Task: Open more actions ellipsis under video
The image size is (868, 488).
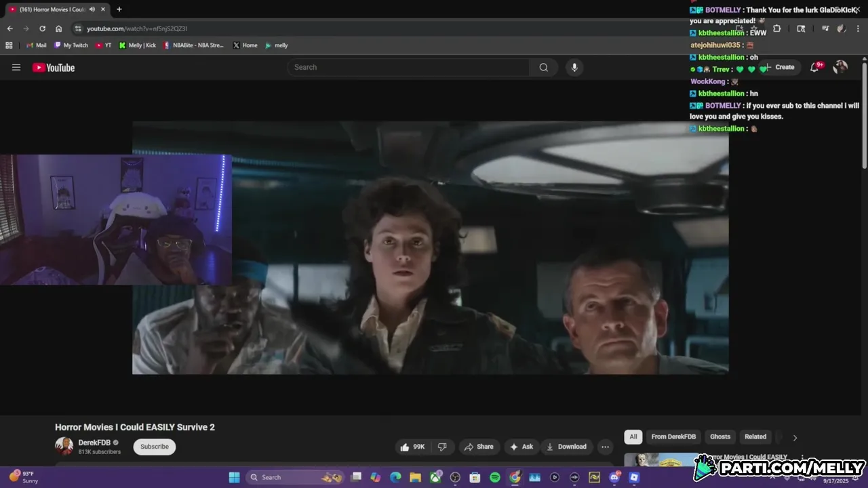Action: click(605, 447)
